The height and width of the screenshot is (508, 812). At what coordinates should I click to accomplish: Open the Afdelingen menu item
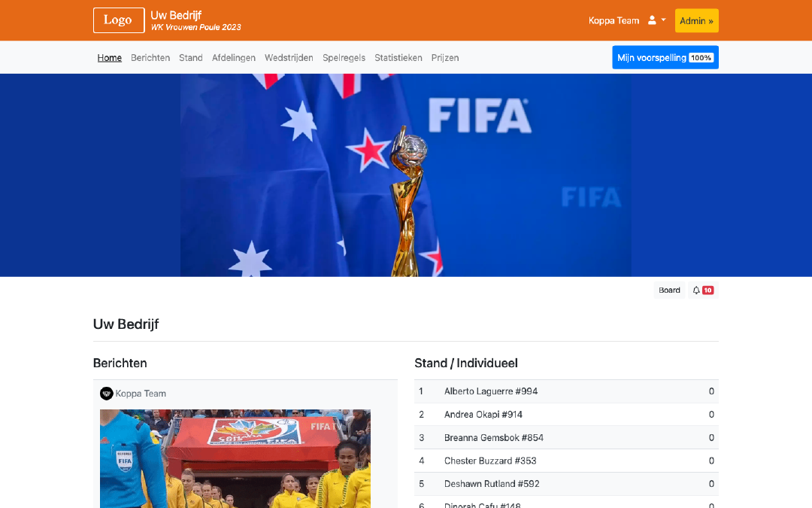[x=234, y=57]
